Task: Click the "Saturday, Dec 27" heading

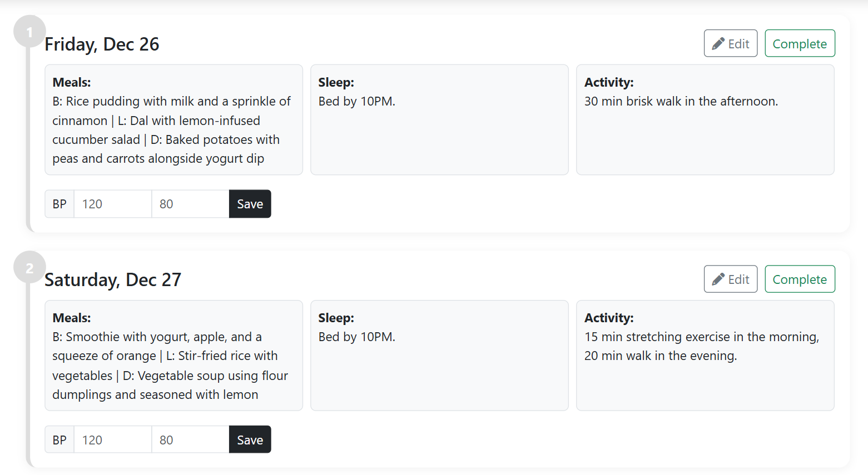Action: (113, 280)
